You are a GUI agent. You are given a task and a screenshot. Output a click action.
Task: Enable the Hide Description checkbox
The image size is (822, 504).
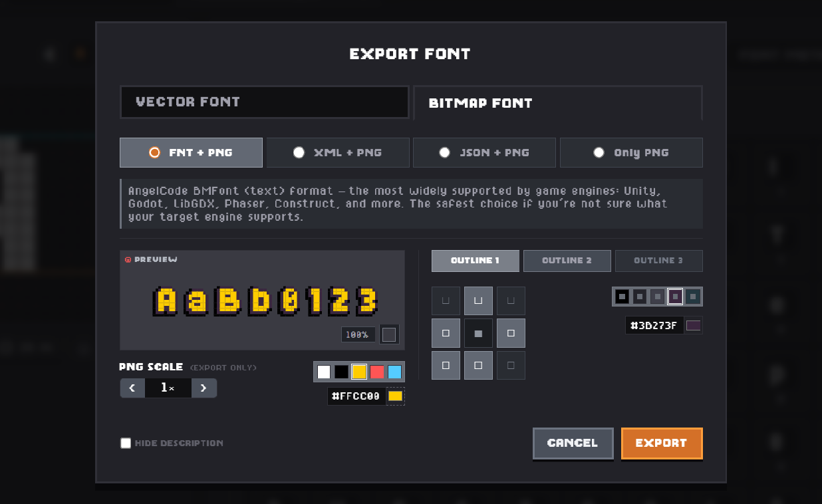click(x=126, y=443)
